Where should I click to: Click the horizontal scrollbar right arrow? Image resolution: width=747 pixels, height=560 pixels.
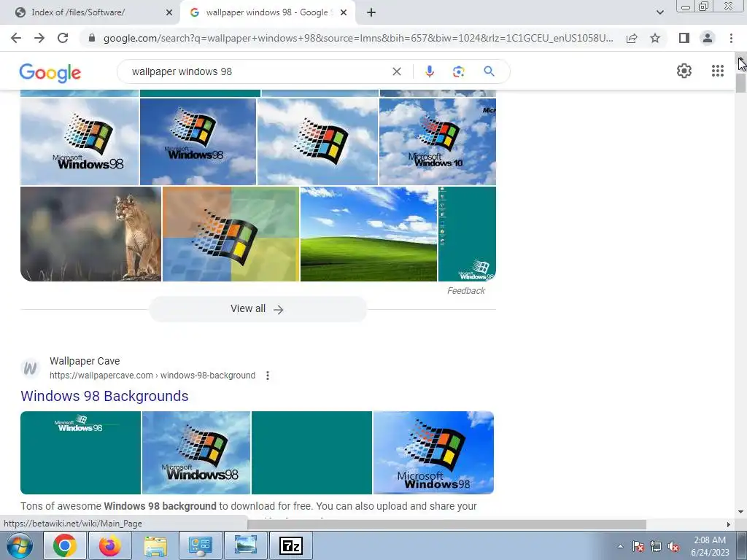point(728,524)
